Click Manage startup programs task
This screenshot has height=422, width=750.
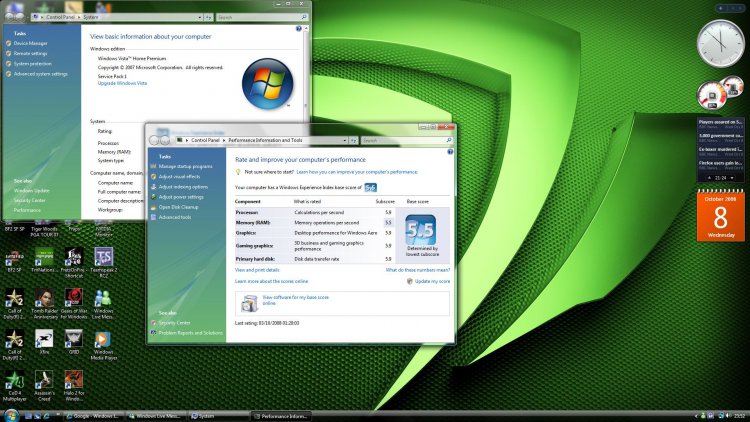pos(186,167)
